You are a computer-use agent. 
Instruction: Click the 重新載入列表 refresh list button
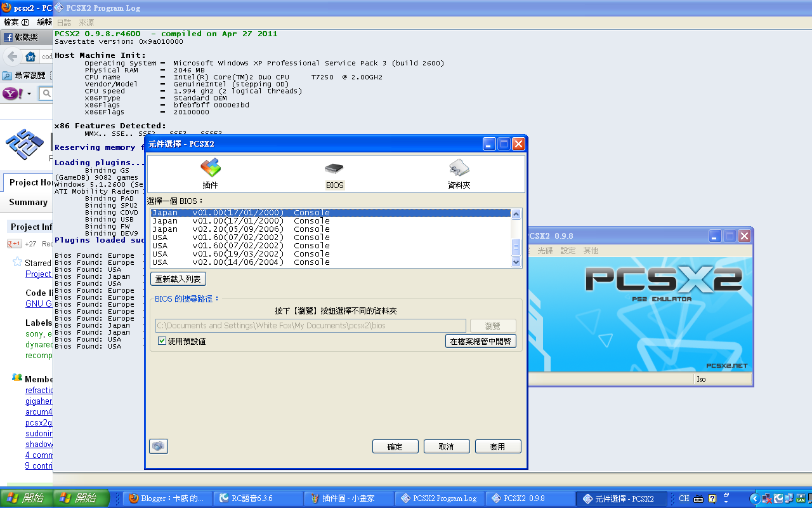point(178,279)
